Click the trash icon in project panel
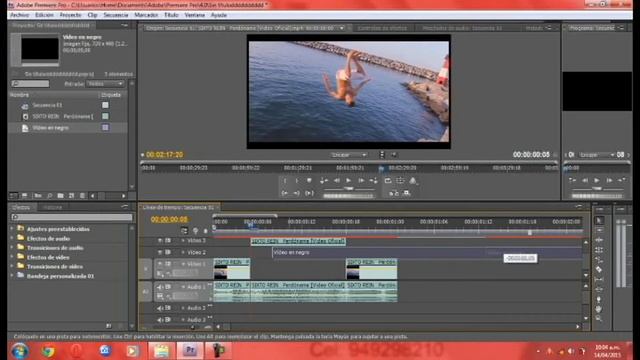The image size is (640, 360). coord(82,196)
